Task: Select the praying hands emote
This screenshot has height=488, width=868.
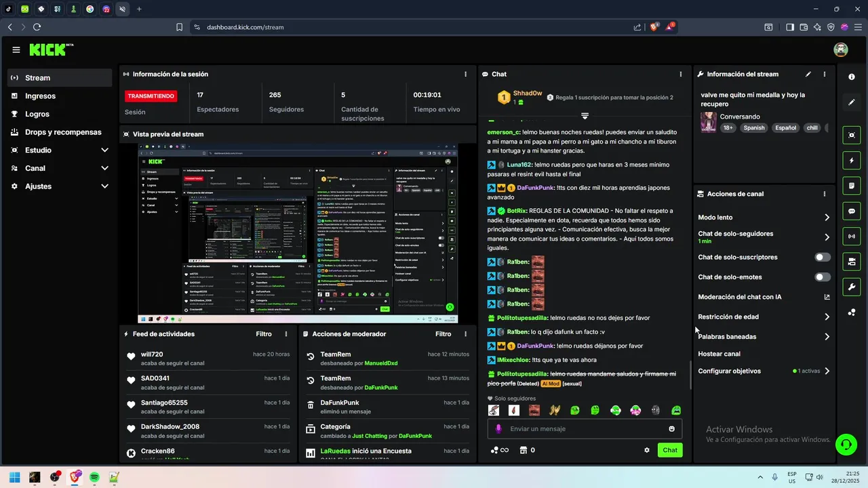Action: pos(555,410)
